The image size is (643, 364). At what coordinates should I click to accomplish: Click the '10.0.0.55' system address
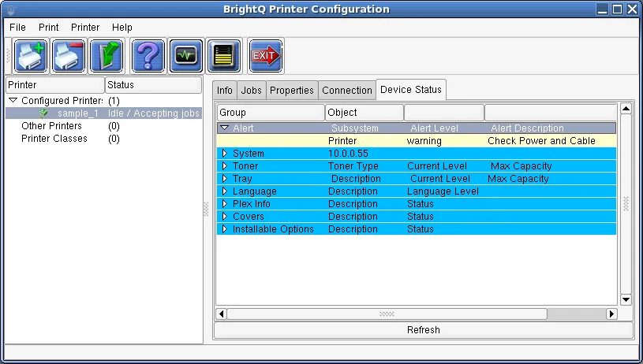pyautogui.click(x=348, y=154)
